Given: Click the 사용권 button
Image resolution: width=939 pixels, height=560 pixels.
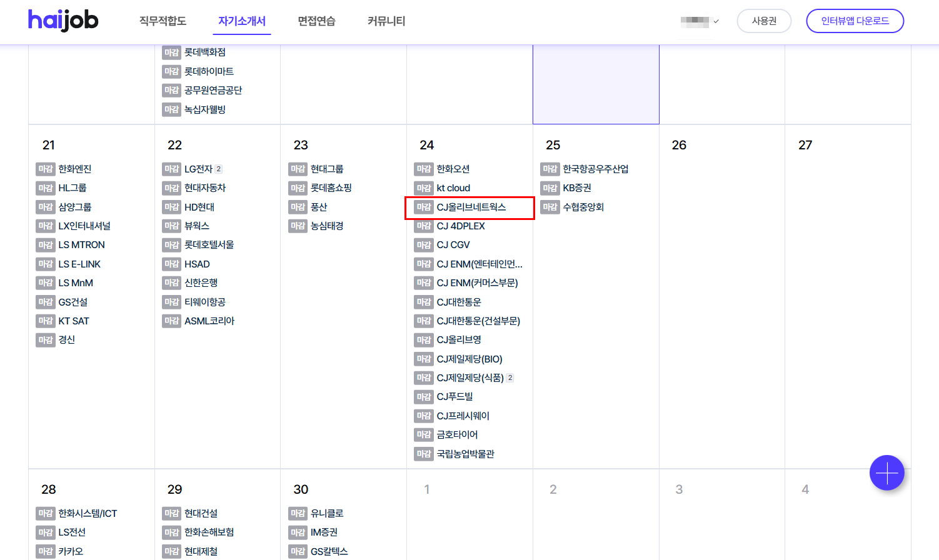Looking at the screenshot, I should (x=764, y=21).
